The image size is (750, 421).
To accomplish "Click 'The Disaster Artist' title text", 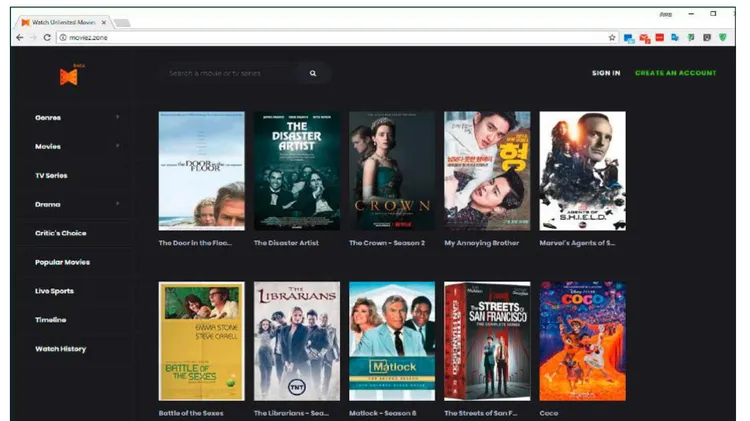I will (286, 243).
